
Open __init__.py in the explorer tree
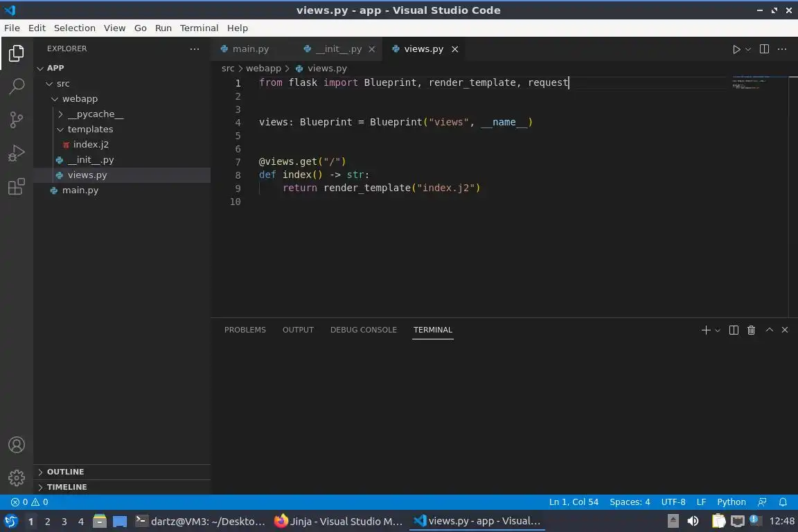point(122,160)
